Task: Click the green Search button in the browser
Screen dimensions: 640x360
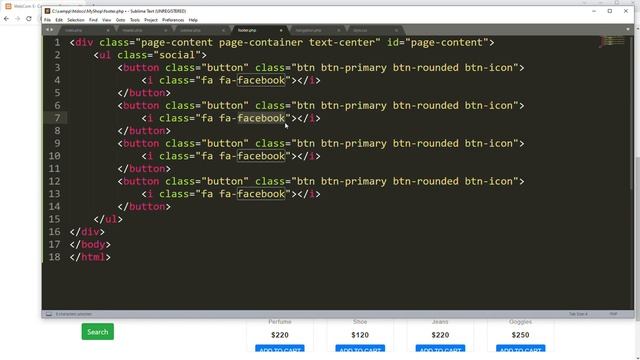Action: point(98,332)
